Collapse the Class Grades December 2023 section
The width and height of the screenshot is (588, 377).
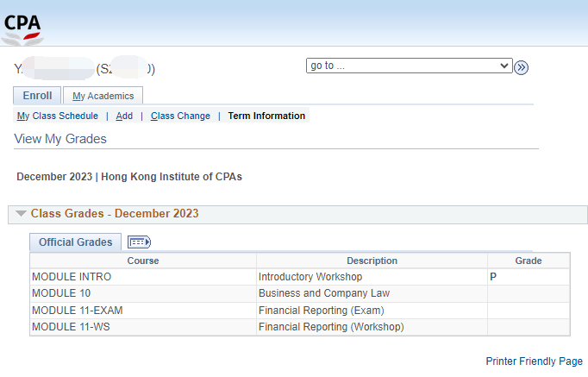21,213
